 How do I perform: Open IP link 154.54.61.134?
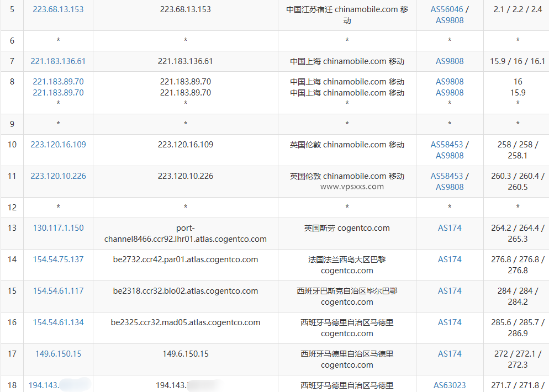[58, 322]
